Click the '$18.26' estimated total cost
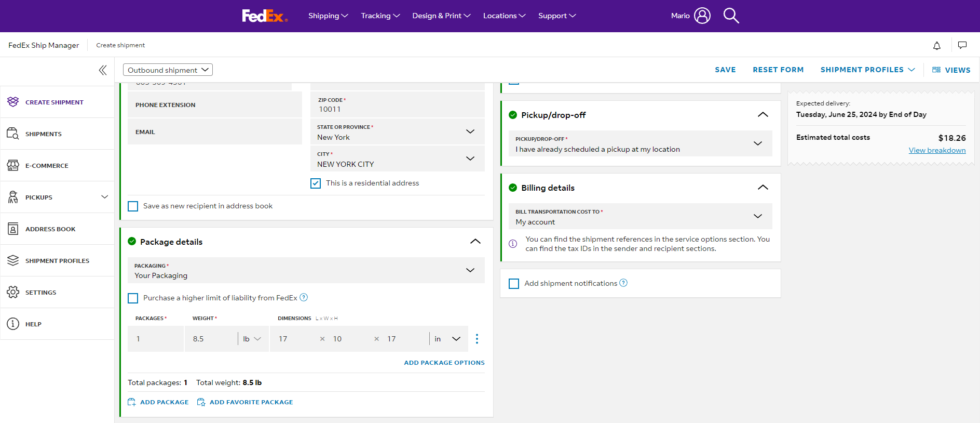 click(x=952, y=138)
